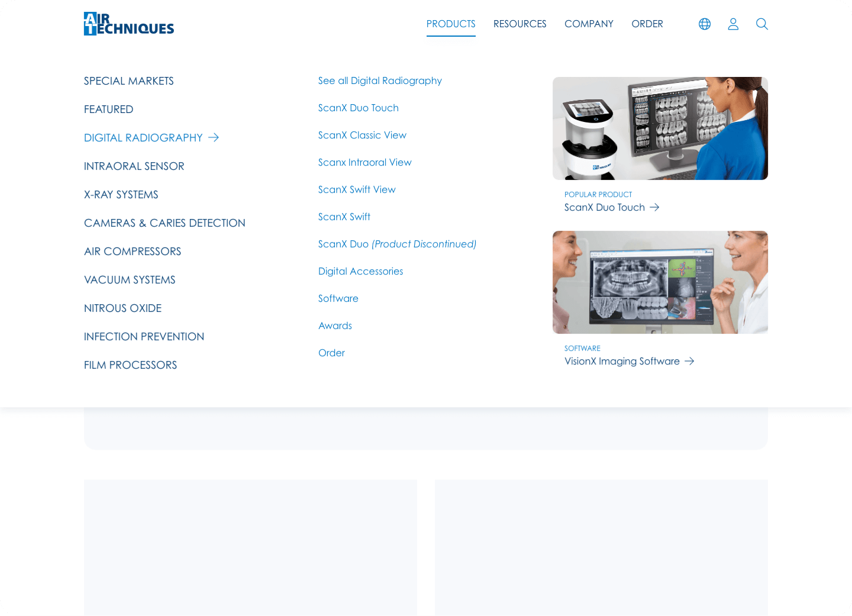This screenshot has height=616, width=852.
Task: Open the COMPANY menu
Action: tap(589, 24)
